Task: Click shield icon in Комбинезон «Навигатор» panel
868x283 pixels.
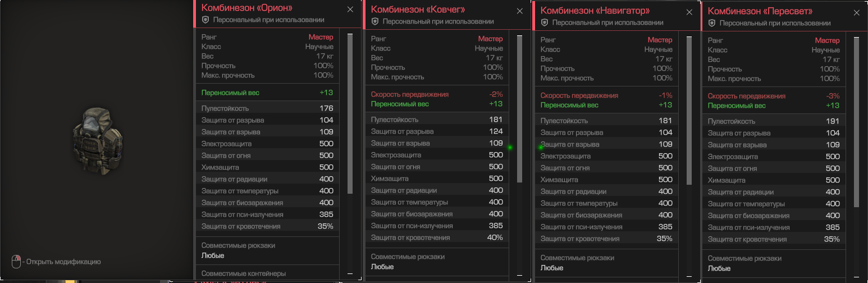Action: click(x=545, y=23)
